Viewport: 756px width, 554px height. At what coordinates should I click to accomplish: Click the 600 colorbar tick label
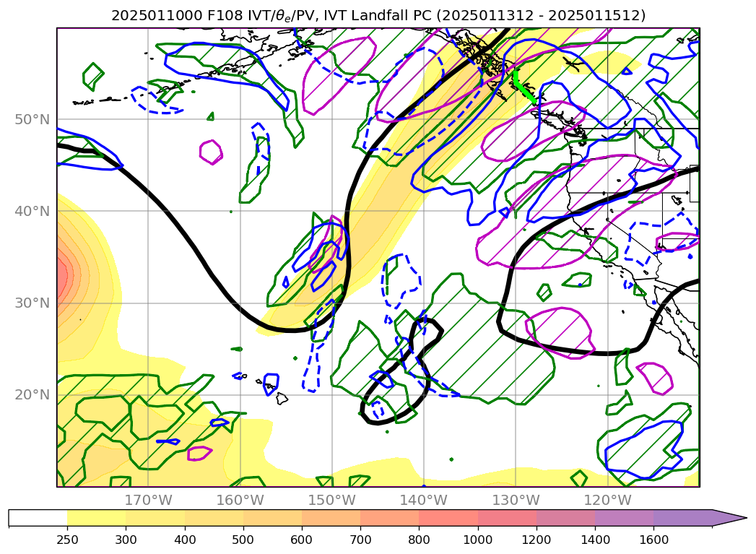(x=302, y=540)
